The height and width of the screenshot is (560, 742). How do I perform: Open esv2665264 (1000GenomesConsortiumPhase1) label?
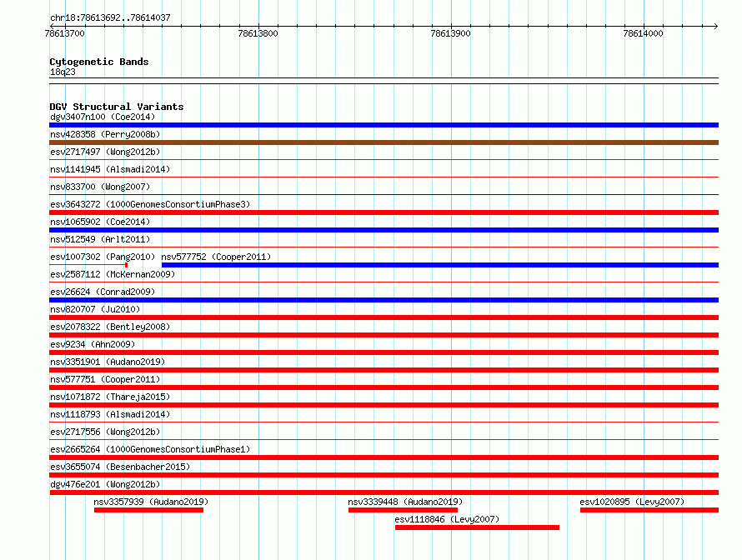click(x=150, y=449)
